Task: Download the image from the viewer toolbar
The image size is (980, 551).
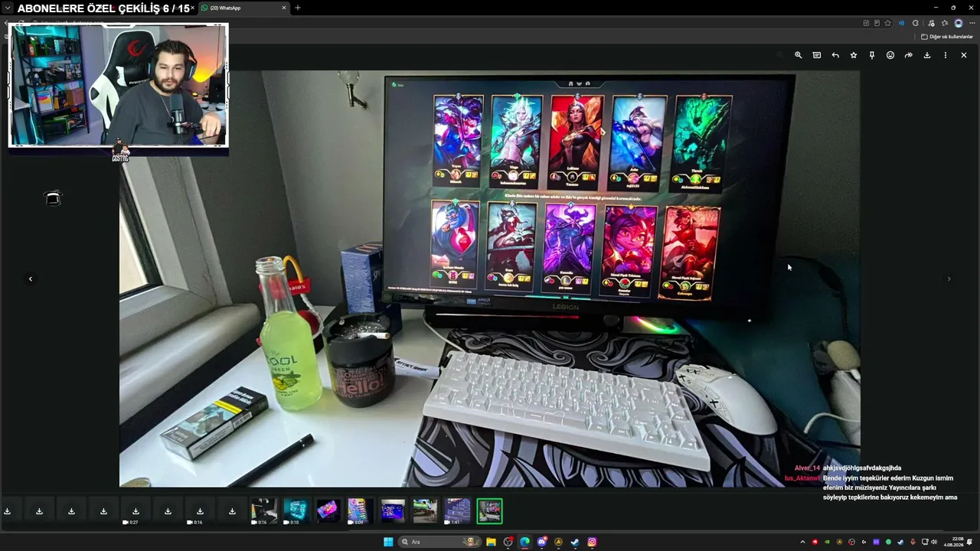Action: tap(927, 55)
